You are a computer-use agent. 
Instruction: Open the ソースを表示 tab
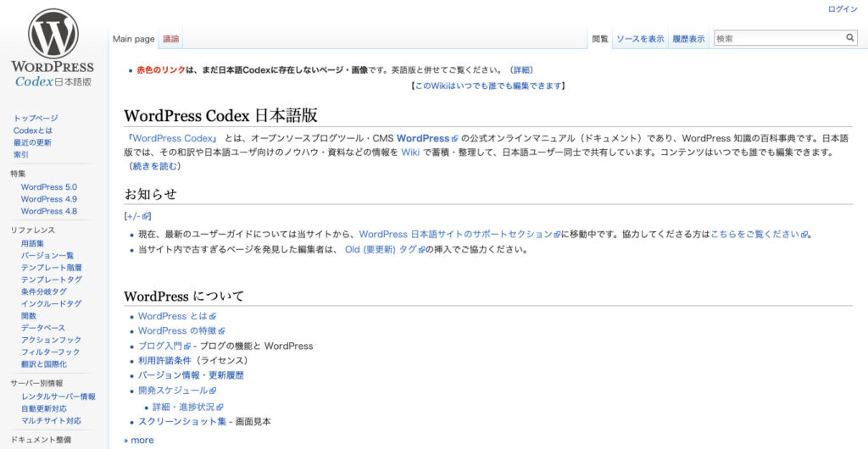(641, 39)
